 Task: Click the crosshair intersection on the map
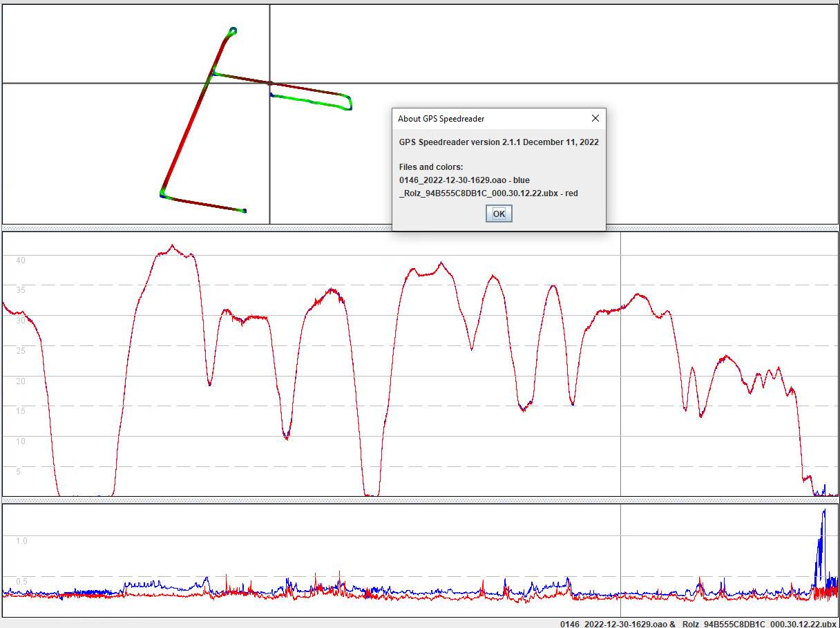pos(269,84)
